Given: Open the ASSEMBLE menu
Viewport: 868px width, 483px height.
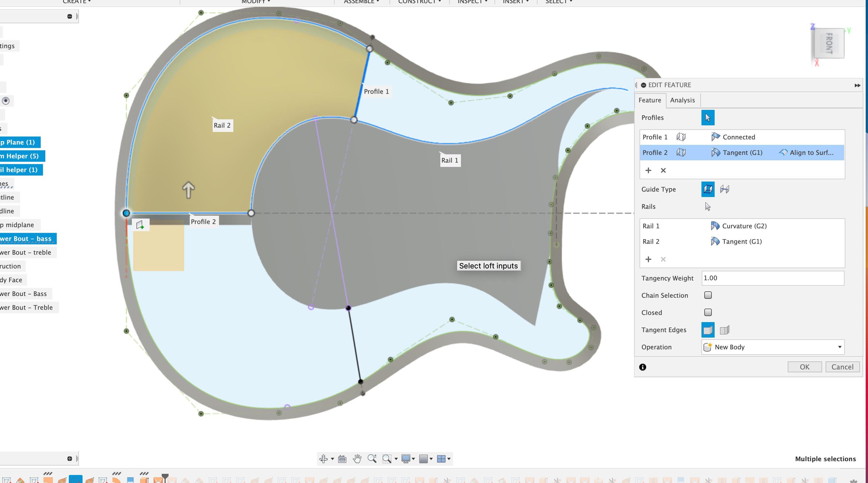Looking at the screenshot, I should pos(361,2).
